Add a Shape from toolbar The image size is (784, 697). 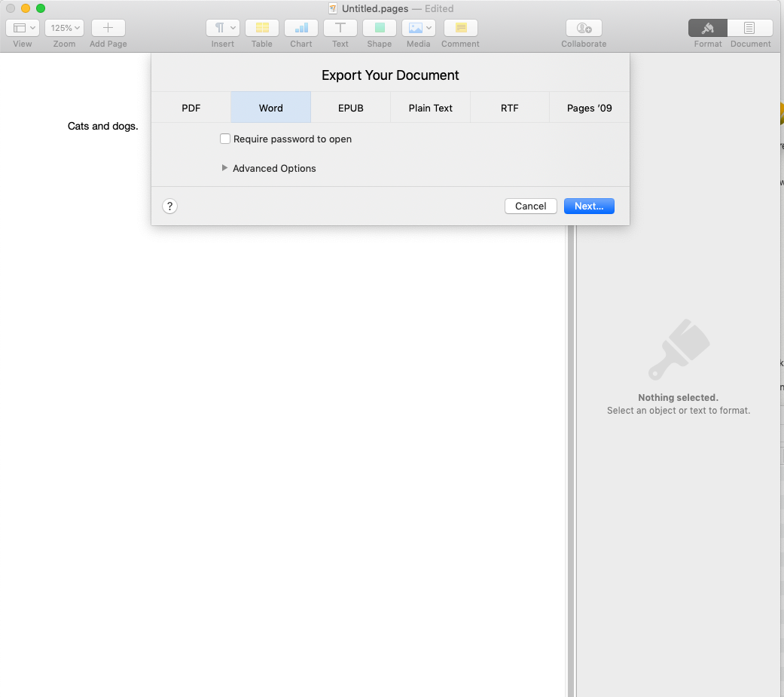click(380, 28)
